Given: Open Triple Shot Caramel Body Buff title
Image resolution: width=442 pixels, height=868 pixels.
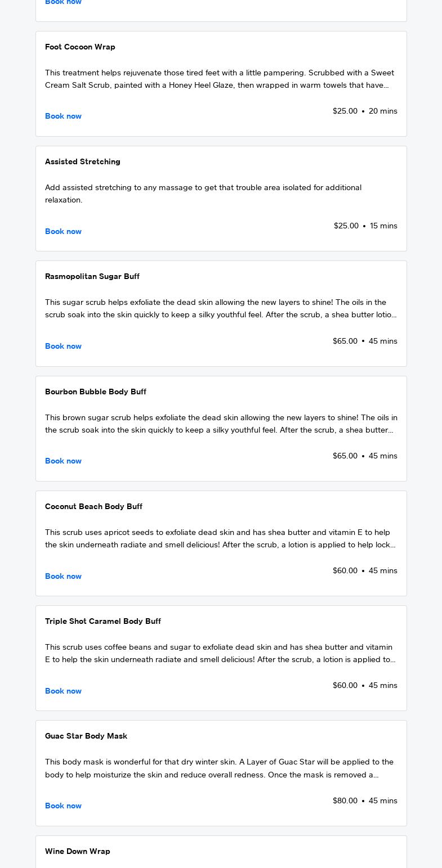Looking at the screenshot, I should coord(102,621).
